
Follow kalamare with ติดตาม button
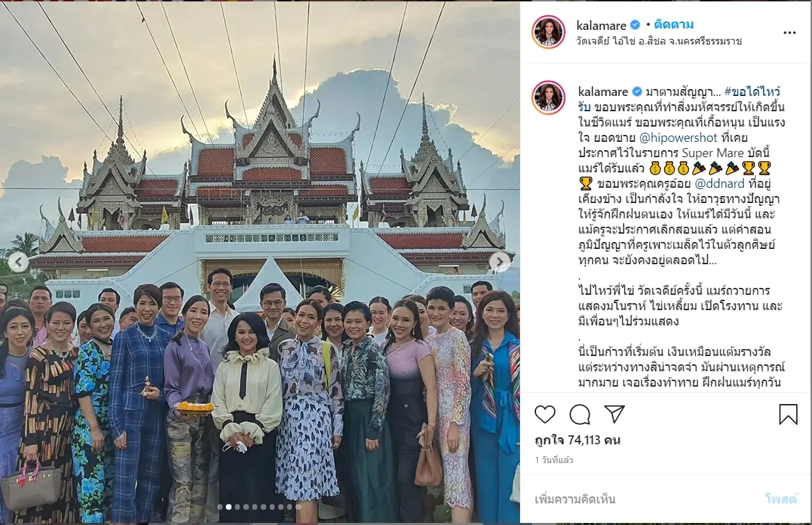tap(674, 24)
